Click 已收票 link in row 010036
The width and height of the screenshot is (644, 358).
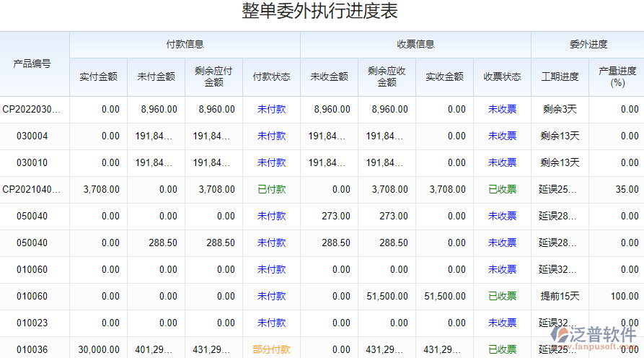(x=502, y=350)
